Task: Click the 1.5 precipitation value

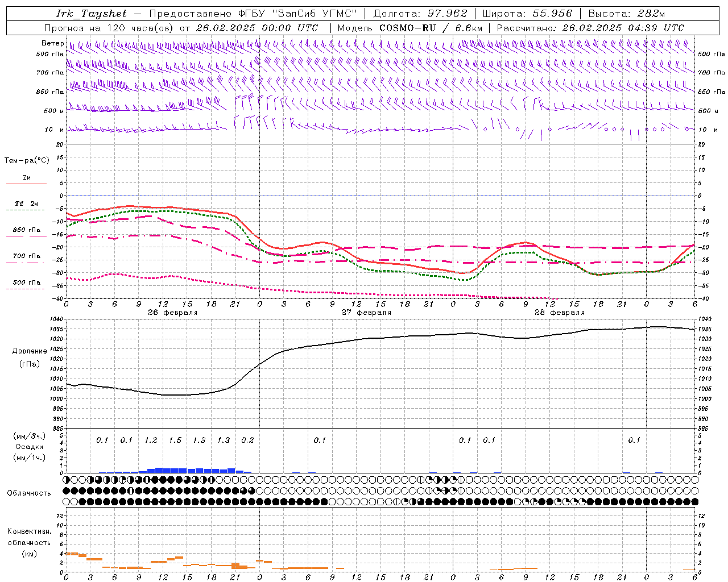Action: [x=175, y=440]
